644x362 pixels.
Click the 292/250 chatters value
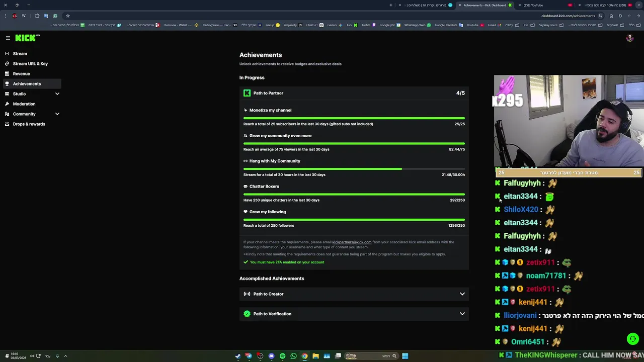point(457,200)
